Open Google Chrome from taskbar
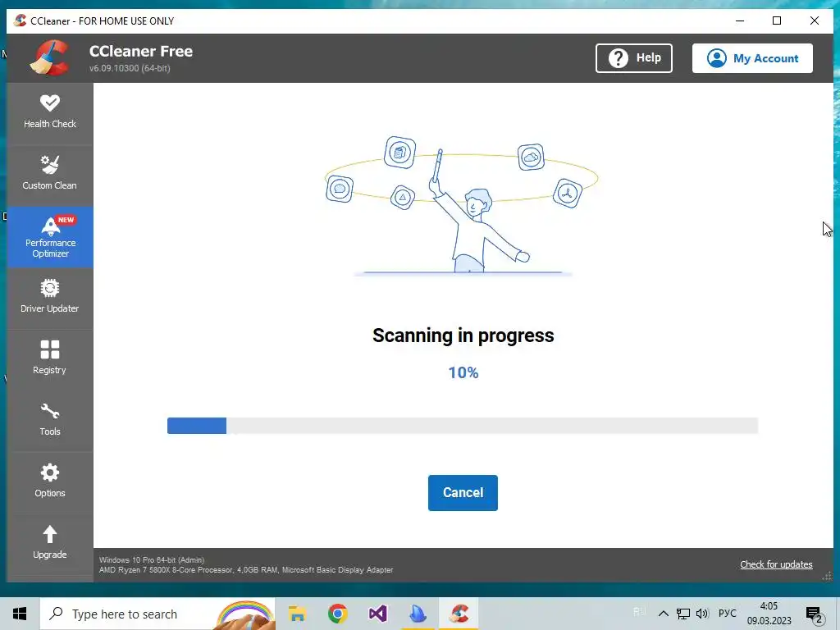The image size is (840, 630). pos(337,614)
